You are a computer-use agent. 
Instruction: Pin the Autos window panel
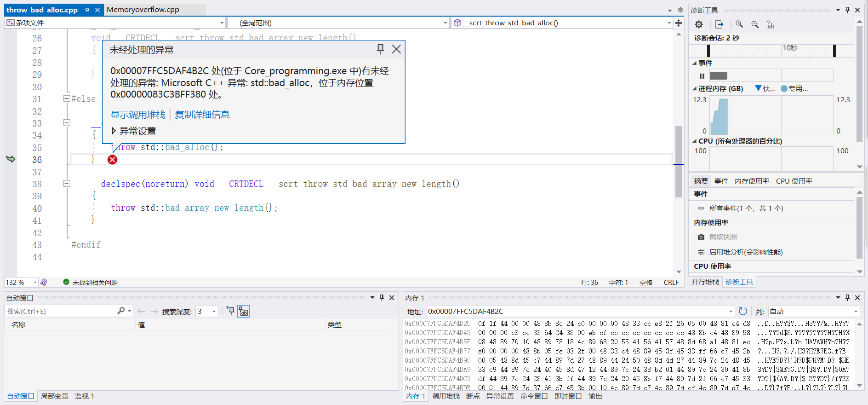tap(382, 298)
